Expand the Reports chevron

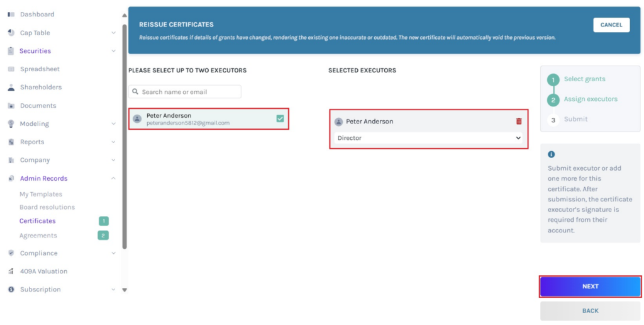113,142
